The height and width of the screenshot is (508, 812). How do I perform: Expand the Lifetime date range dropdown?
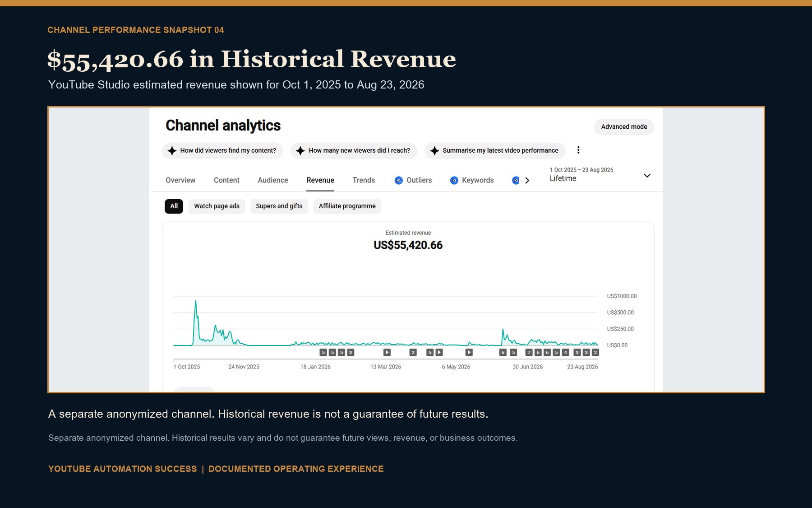pyautogui.click(x=600, y=175)
